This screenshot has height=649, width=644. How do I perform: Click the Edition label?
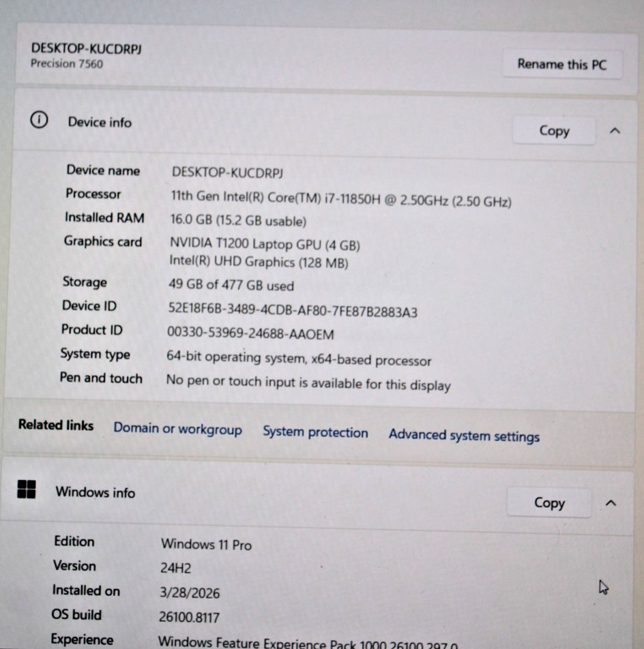tap(74, 541)
